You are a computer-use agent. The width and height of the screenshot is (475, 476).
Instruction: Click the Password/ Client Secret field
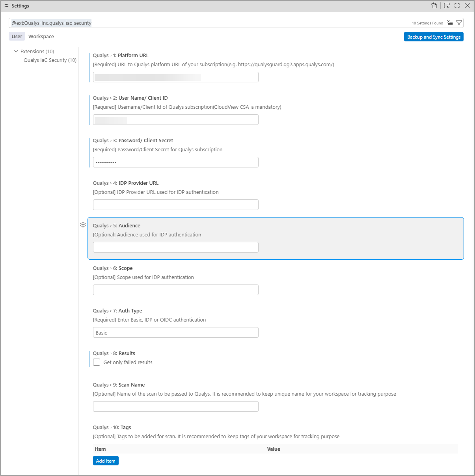(176, 162)
